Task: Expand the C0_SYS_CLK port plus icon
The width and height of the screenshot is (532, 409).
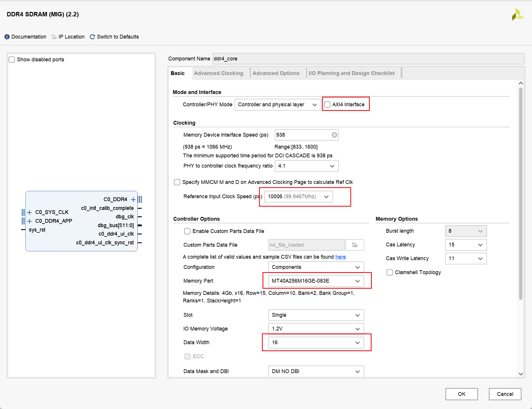Action: (x=29, y=212)
